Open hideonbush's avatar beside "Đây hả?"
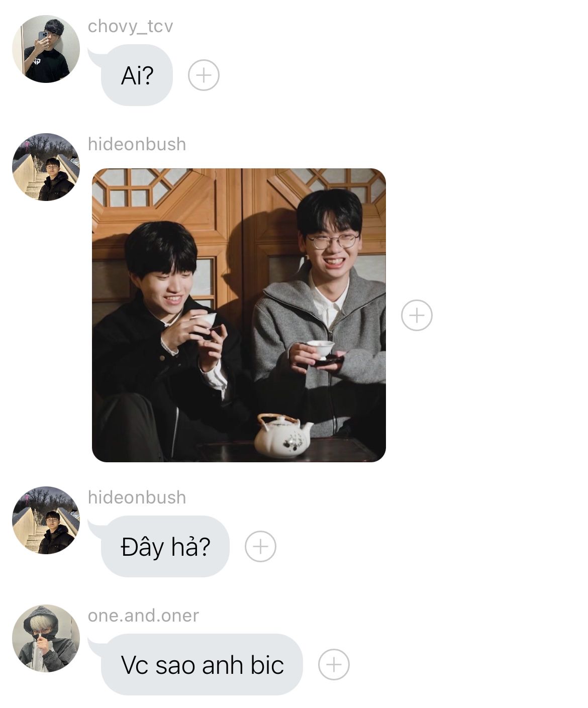 tap(46, 520)
